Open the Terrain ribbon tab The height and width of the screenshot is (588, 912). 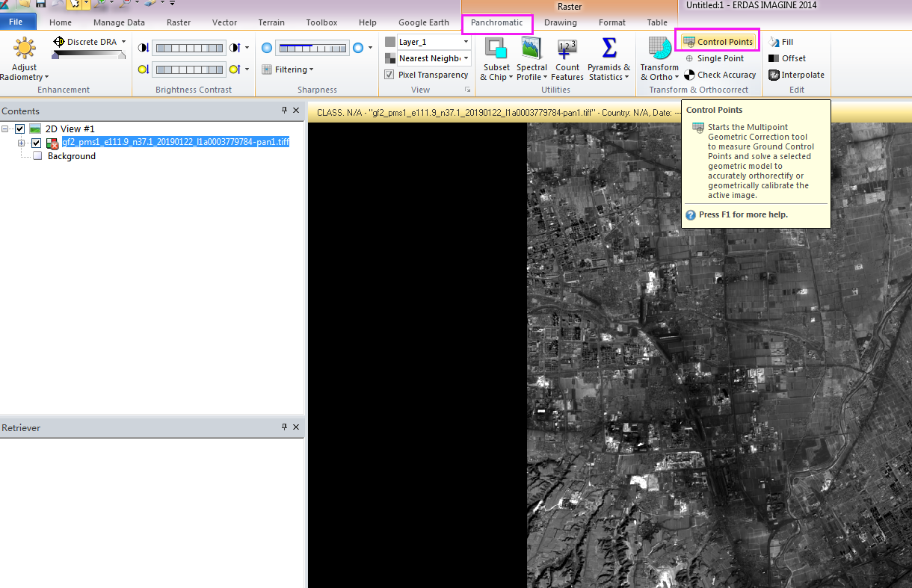tap(271, 22)
